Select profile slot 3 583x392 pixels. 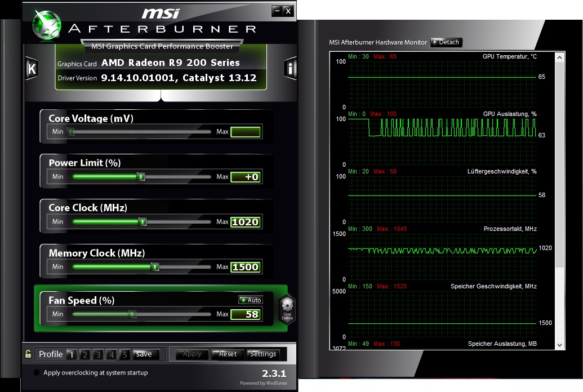pyautogui.click(x=98, y=354)
